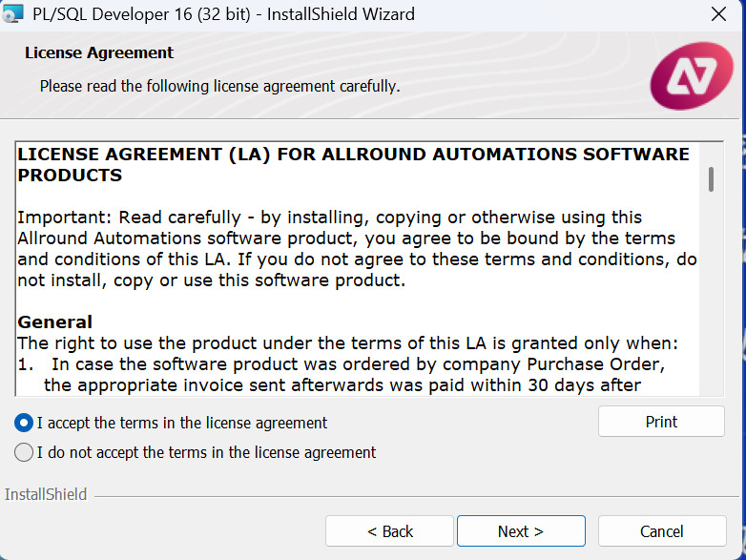Click the Allround Automations logo
This screenshot has height=560, width=746.
click(x=691, y=75)
